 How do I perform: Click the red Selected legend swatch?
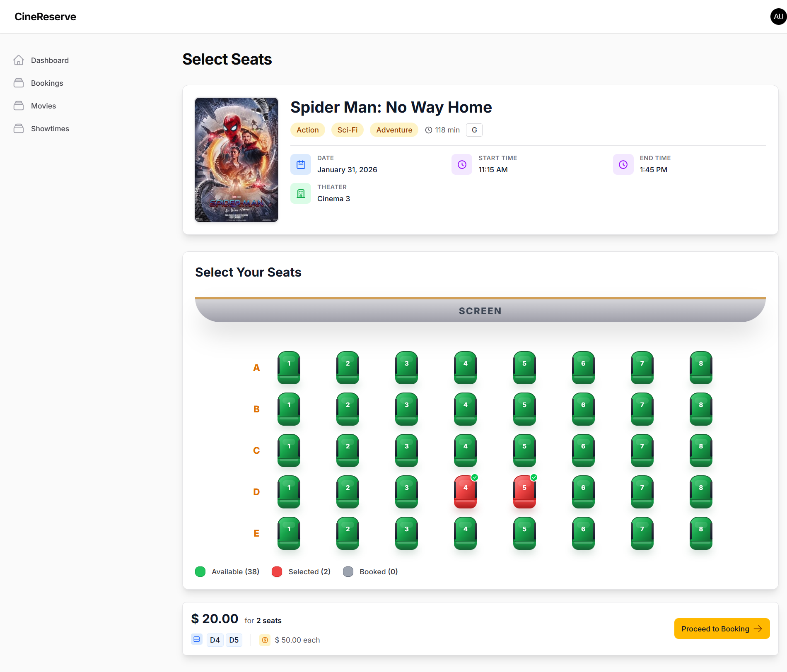[x=277, y=572]
